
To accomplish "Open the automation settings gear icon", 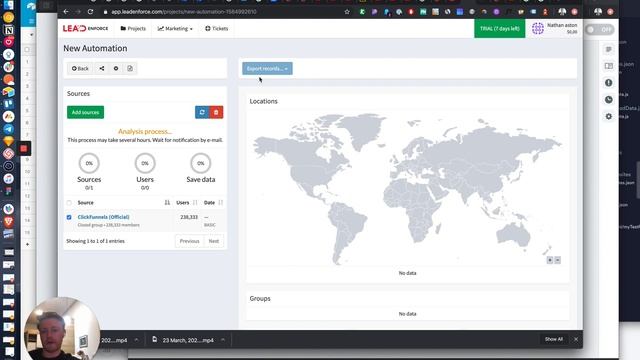I will [116, 69].
